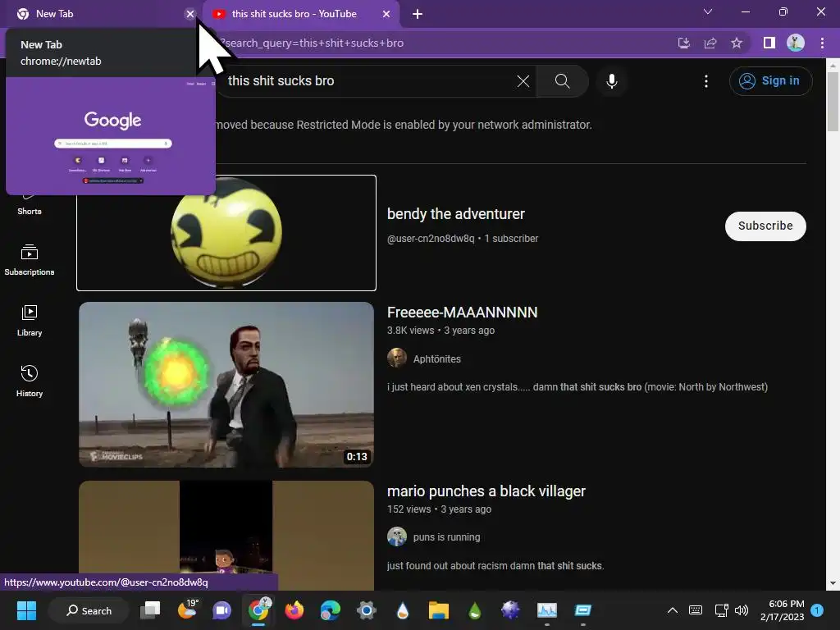Image resolution: width=840 pixels, height=630 pixels.
Task: Open File Explorer from the taskbar
Action: 438,610
